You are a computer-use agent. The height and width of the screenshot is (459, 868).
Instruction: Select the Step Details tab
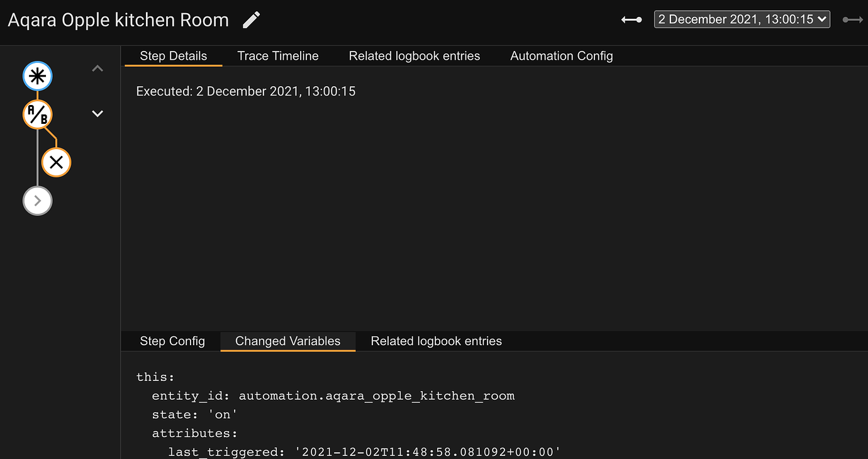pos(172,55)
